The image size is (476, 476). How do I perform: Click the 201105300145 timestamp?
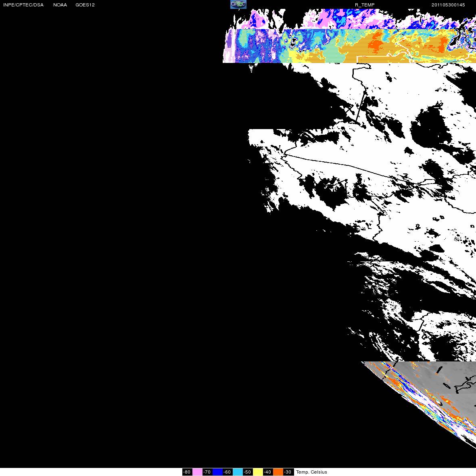pos(448,5)
